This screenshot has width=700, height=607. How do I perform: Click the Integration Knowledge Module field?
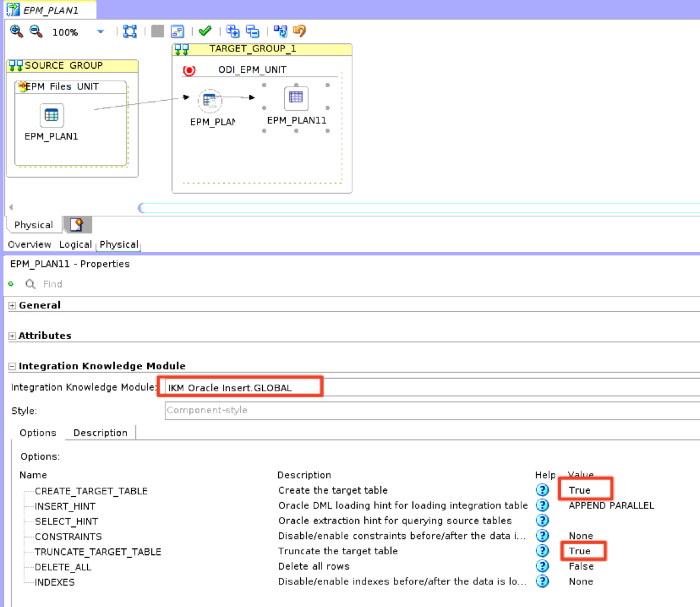(x=243, y=388)
